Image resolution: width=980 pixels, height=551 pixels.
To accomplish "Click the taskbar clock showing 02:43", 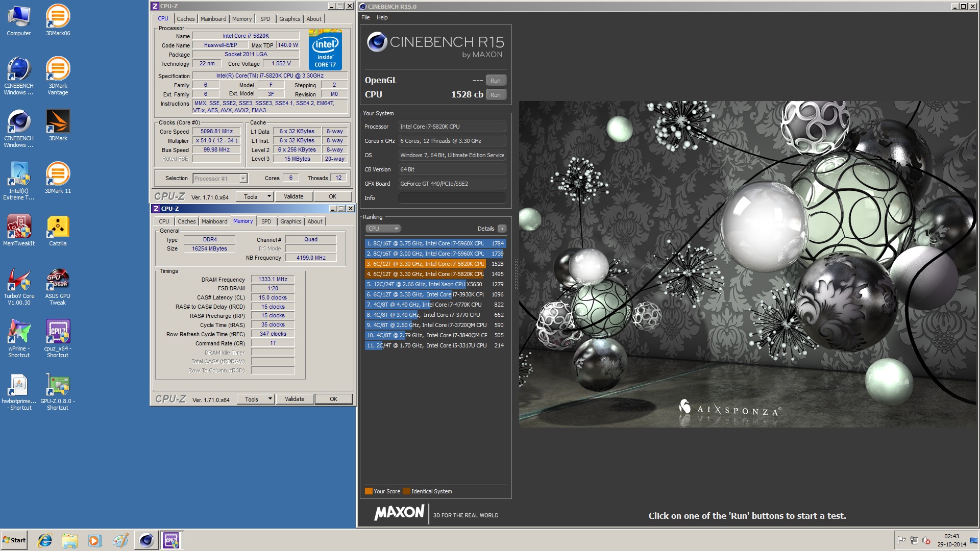I will [x=951, y=540].
